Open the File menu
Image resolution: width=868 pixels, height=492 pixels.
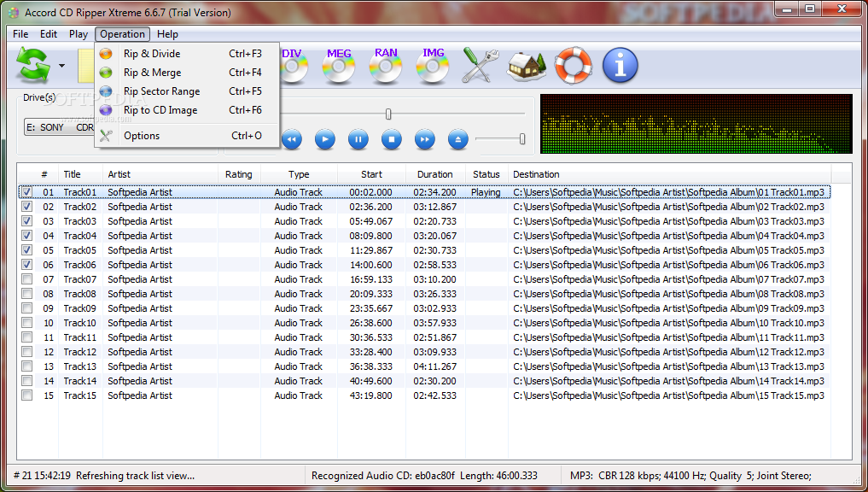pos(20,34)
